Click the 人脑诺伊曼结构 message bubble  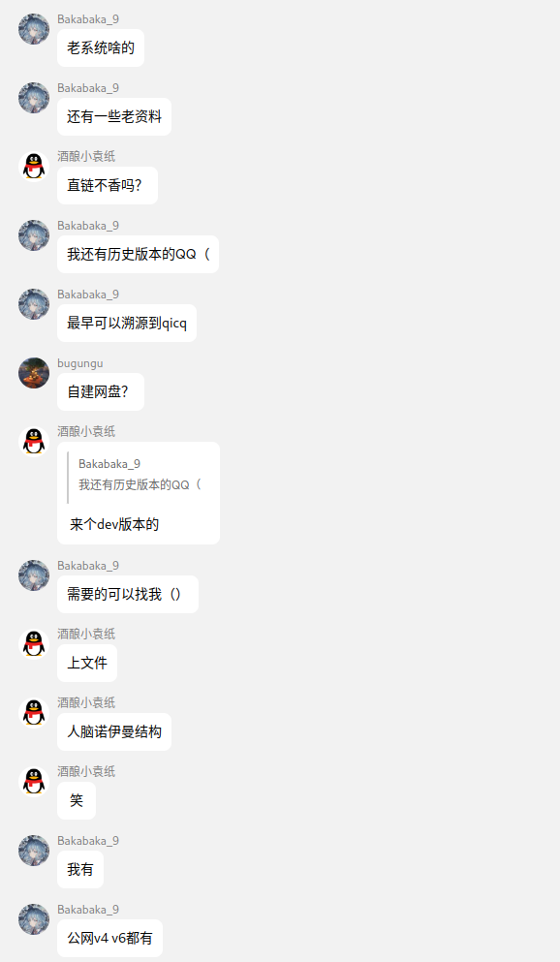[x=114, y=731]
